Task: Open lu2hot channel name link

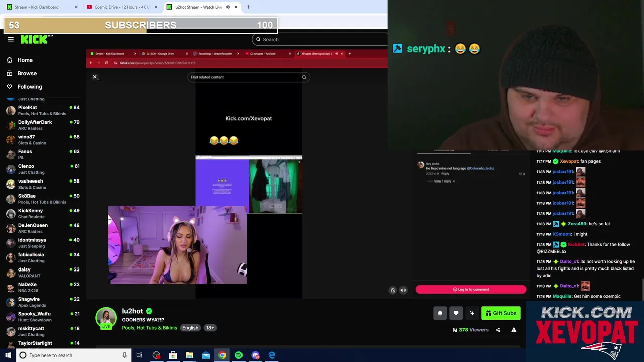Action: point(133,311)
